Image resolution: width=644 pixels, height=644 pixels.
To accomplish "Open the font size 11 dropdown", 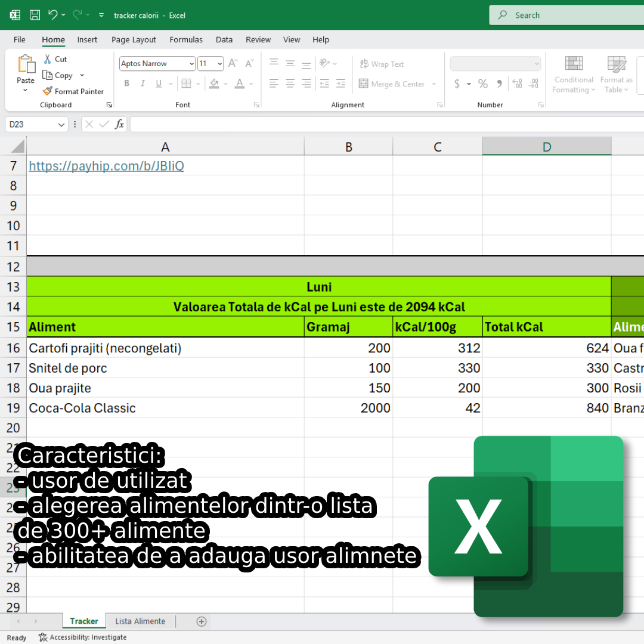I will [219, 64].
